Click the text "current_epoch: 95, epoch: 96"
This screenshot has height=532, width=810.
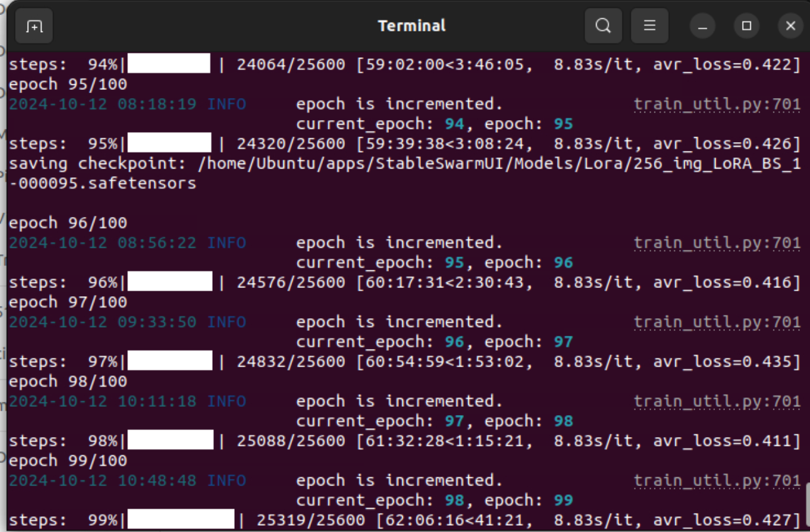pyautogui.click(x=434, y=263)
